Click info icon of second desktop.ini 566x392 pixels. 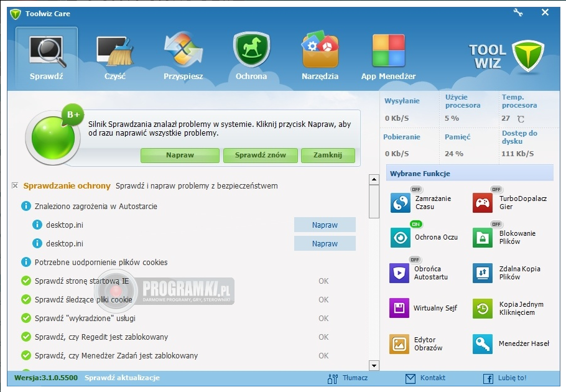[37, 244]
